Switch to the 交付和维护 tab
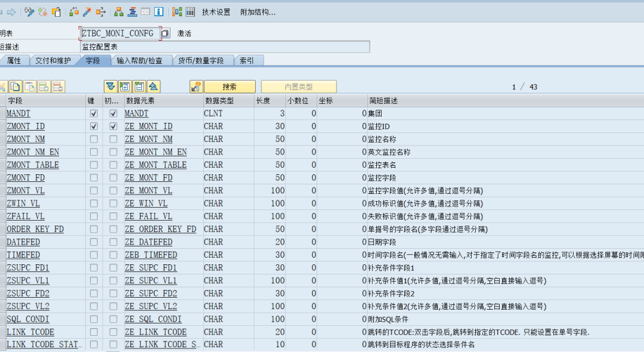Image resolution: width=644 pixels, height=352 pixels. point(53,60)
